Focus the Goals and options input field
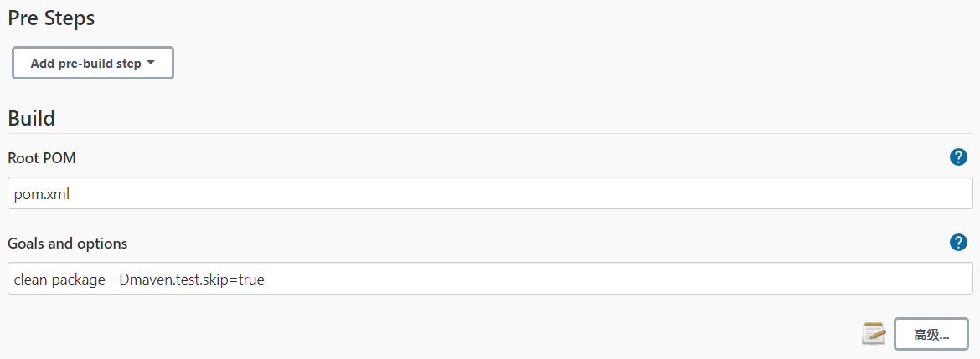980x359 pixels. coord(490,279)
